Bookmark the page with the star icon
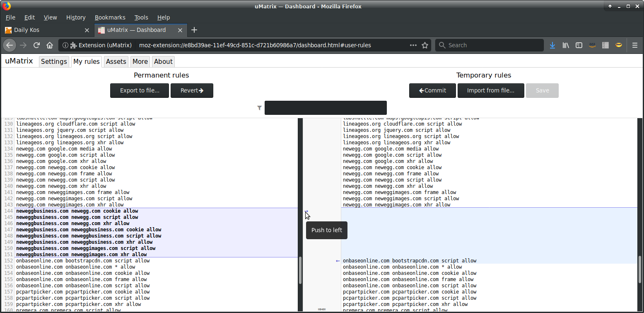Image resolution: width=644 pixels, height=313 pixels. tap(425, 45)
